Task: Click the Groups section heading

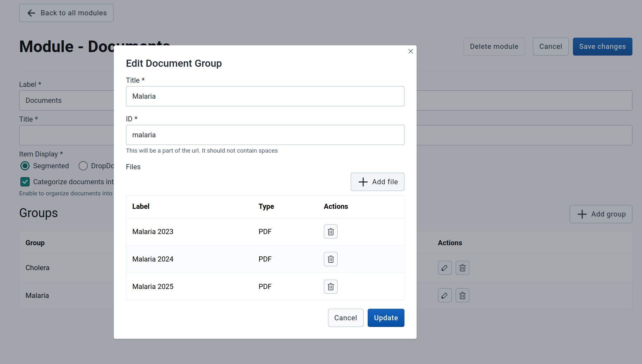Action: point(38,213)
